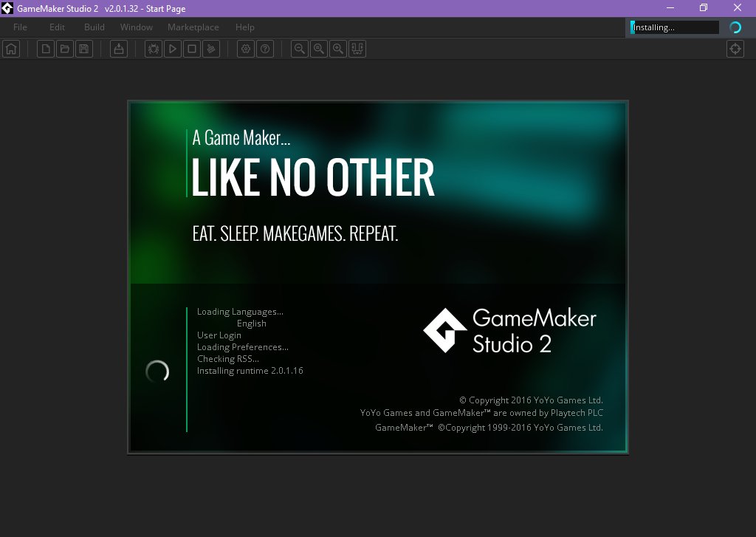
Task: Create a new project with the toolbar icon
Action: [x=46, y=49]
